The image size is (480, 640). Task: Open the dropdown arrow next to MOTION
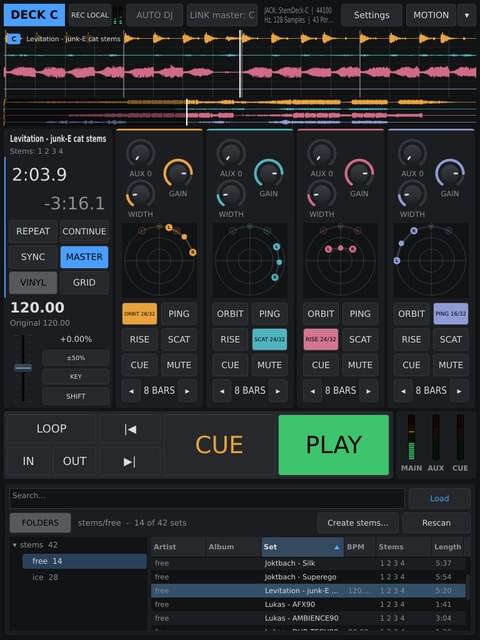click(x=467, y=16)
